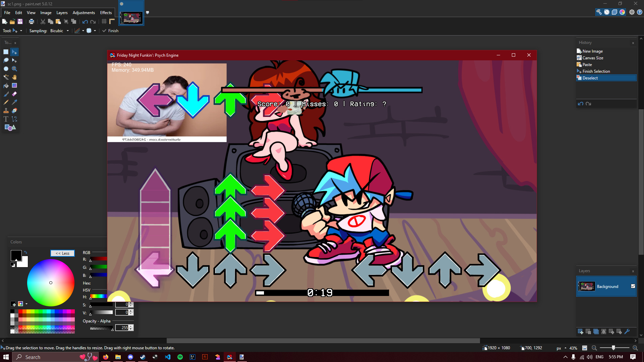Viewport: 644px width, 362px height.
Task: Open the Tool chooser dropdown
Action: [17, 31]
